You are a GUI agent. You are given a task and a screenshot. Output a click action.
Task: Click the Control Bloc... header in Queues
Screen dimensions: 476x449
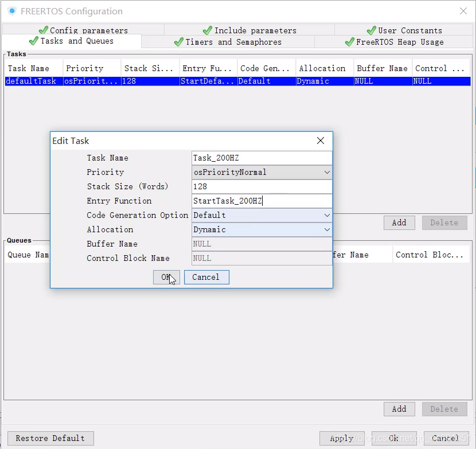pyautogui.click(x=431, y=255)
